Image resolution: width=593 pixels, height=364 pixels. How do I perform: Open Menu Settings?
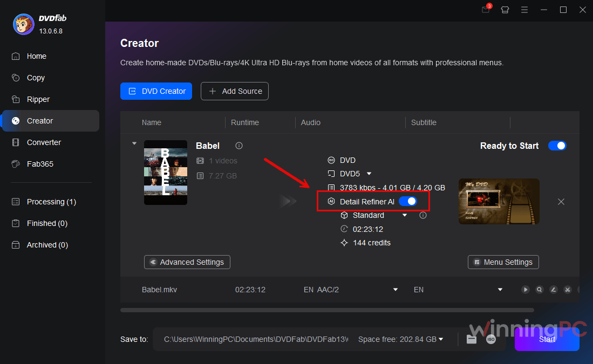point(503,262)
